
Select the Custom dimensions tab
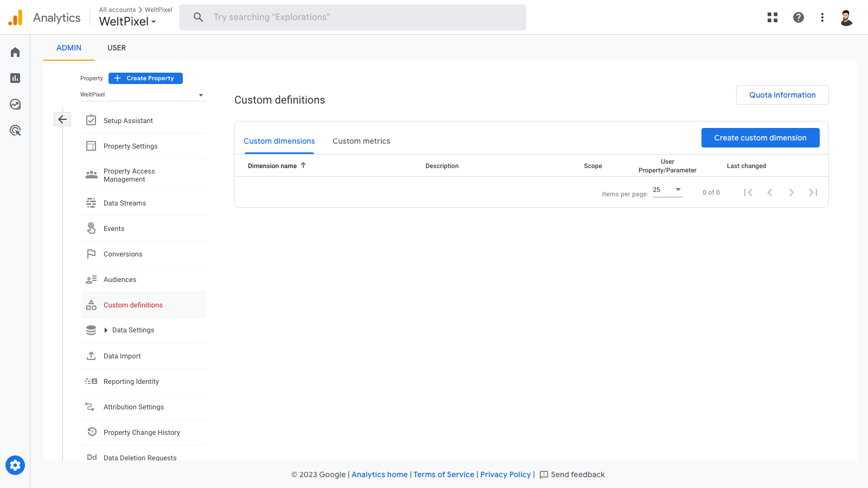pos(279,141)
